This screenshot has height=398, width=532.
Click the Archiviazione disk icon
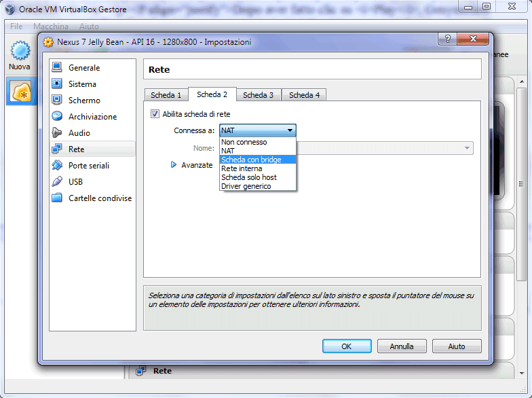pyautogui.click(x=57, y=116)
